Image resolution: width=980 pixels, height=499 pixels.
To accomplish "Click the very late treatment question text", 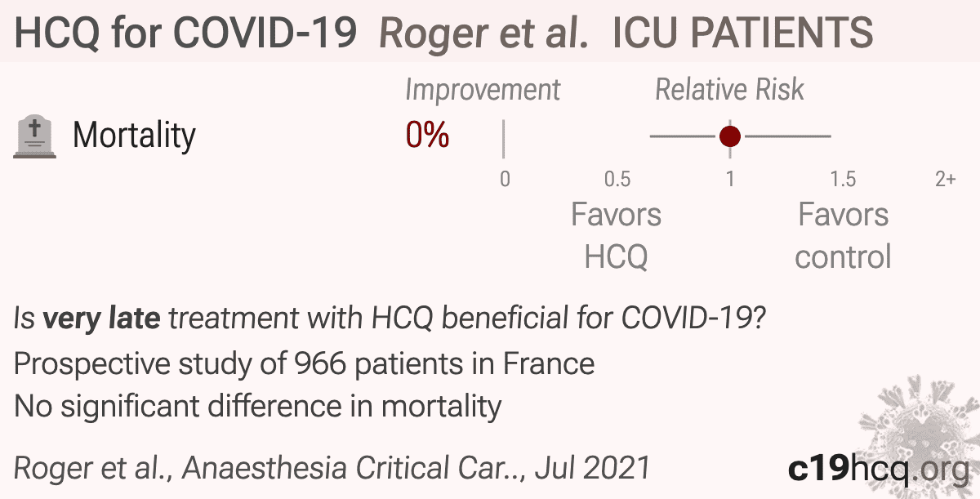I will click(390, 319).
